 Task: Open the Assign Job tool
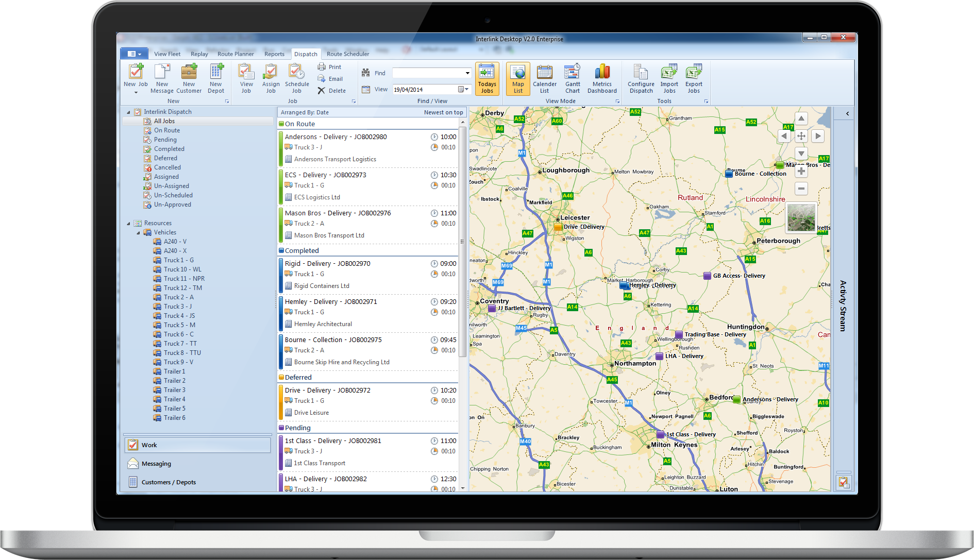[x=271, y=73]
